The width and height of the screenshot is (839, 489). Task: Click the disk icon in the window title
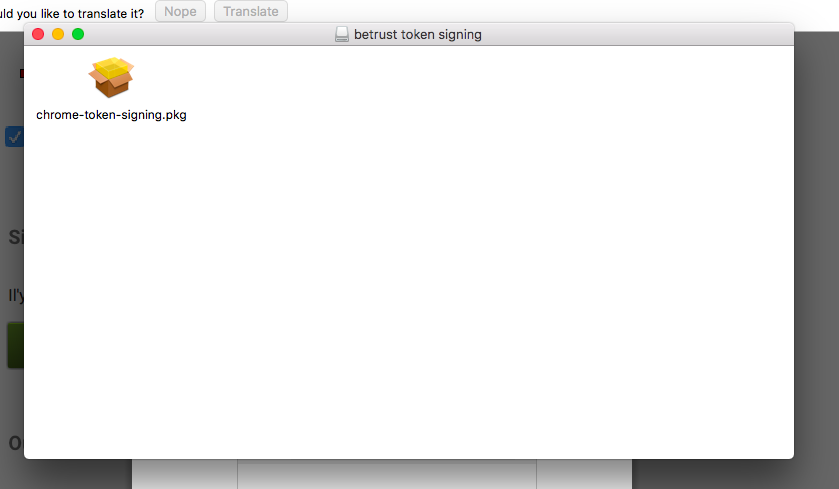[342, 35]
